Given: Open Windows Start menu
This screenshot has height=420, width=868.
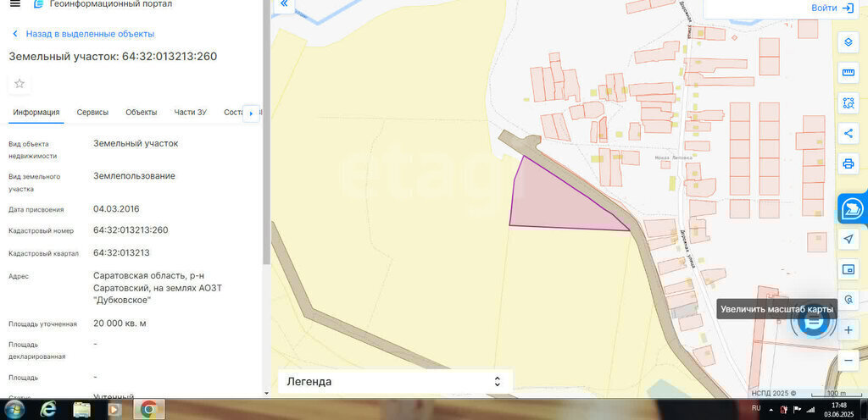Looking at the screenshot, I should click(x=14, y=410).
